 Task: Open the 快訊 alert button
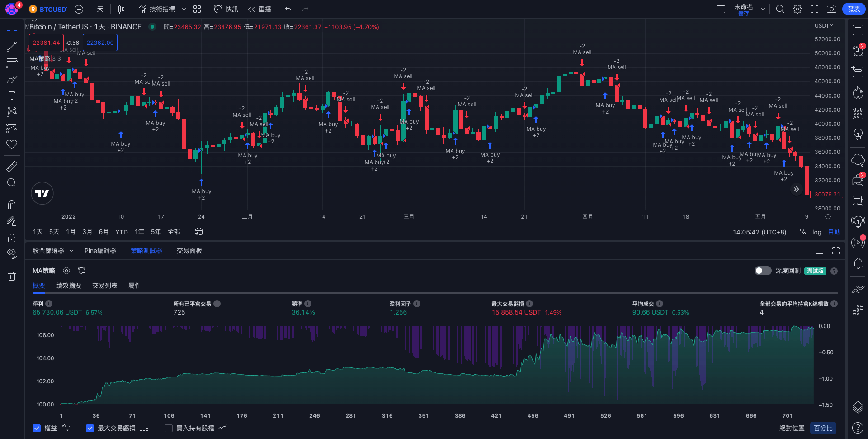[226, 9]
